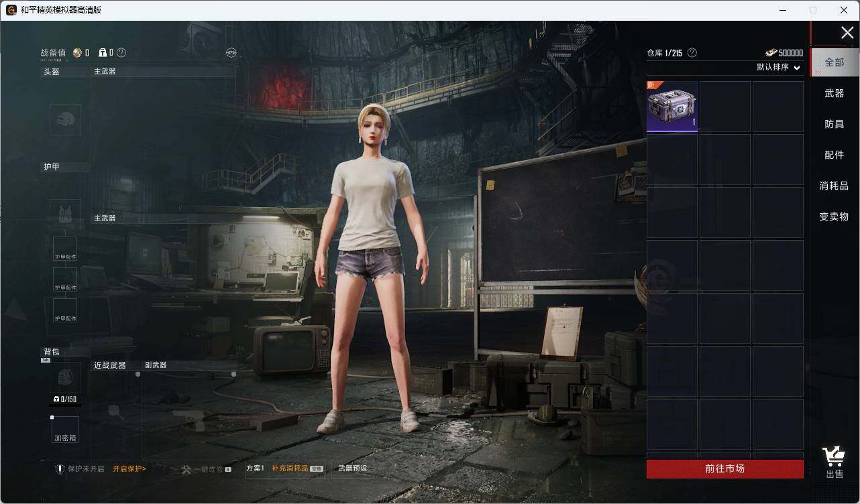Expand the 默认排序 sort dropdown
Screen dimensions: 860x504
point(778,68)
